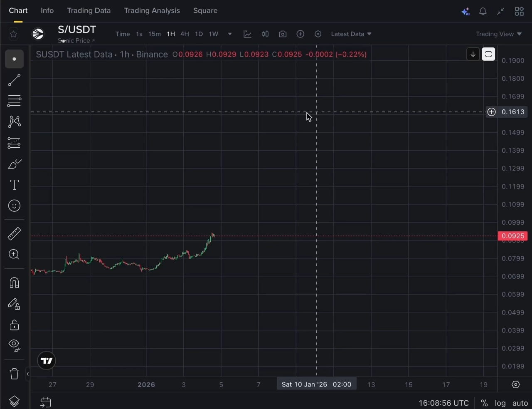The width and height of the screenshot is (532, 409).
Task: Switch to the Trading Analysis tab
Action: 152,10
